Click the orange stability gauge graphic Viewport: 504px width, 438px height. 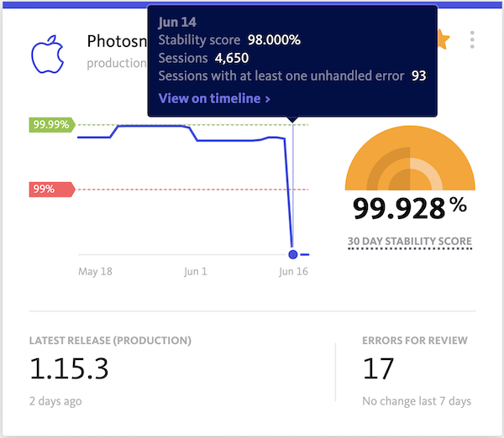[410, 158]
